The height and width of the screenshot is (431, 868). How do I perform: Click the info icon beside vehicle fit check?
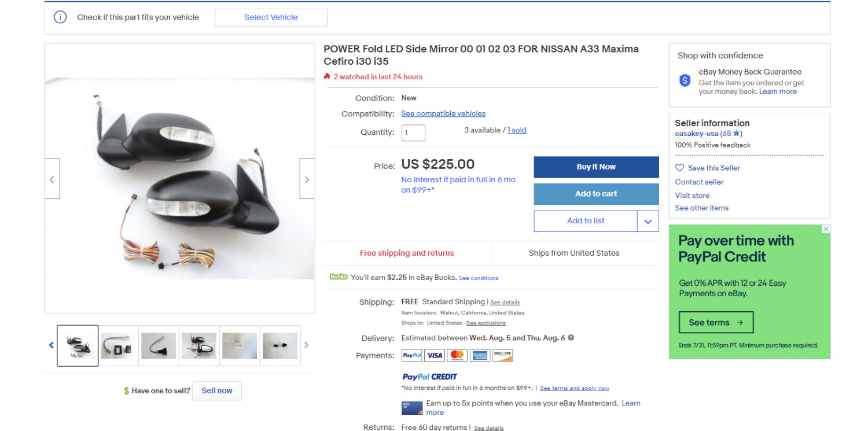[x=60, y=17]
